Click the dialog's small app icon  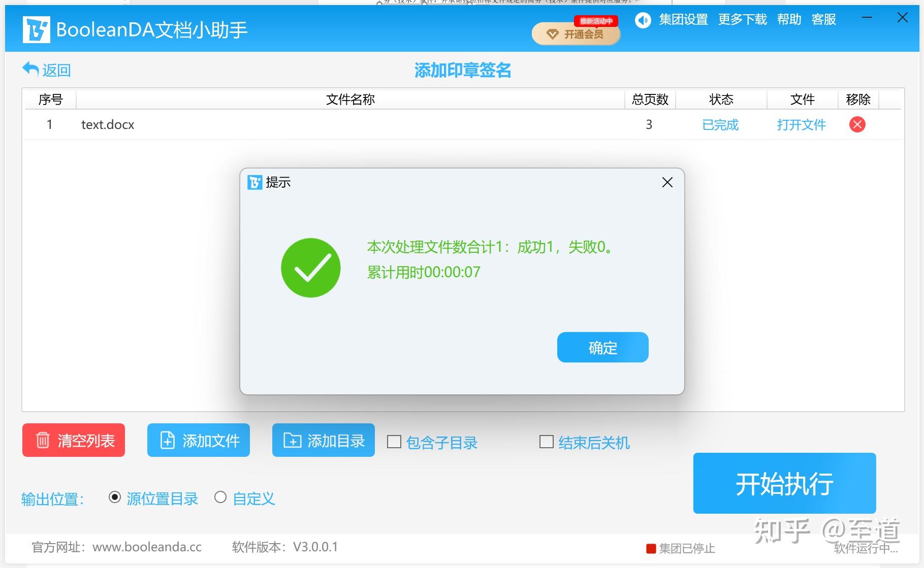[254, 182]
